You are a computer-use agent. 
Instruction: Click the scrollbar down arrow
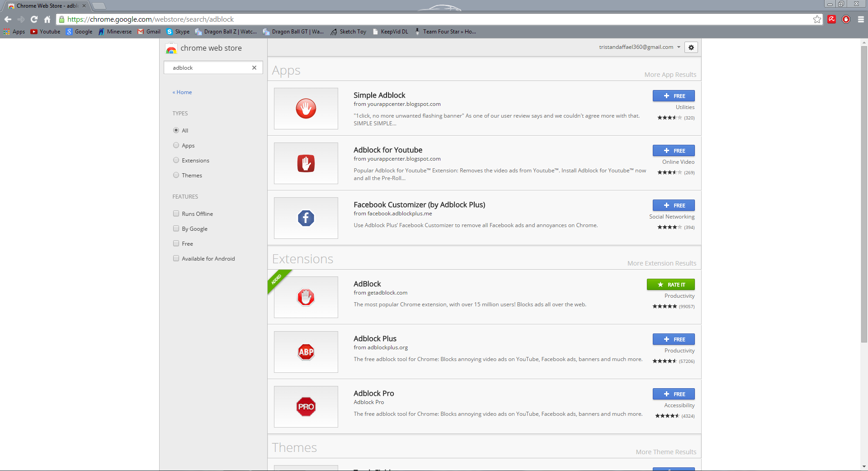[x=864, y=466]
